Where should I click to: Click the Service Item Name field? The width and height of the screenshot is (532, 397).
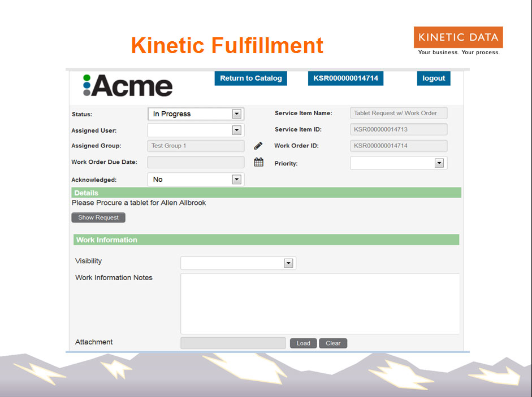point(399,113)
